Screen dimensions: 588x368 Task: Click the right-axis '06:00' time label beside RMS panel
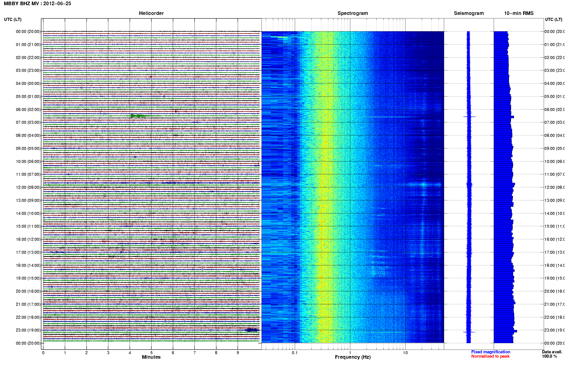click(x=555, y=109)
